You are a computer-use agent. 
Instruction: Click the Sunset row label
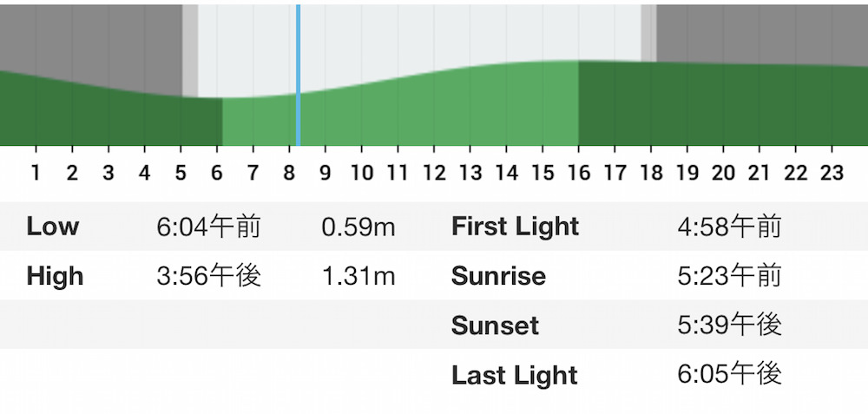(495, 325)
